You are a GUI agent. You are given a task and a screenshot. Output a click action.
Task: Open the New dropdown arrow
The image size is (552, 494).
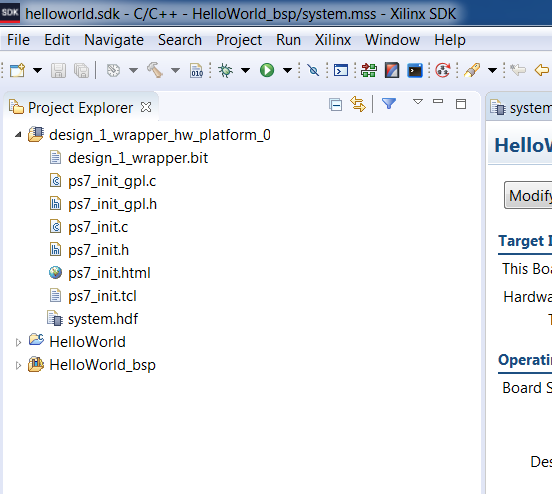[x=37, y=70]
